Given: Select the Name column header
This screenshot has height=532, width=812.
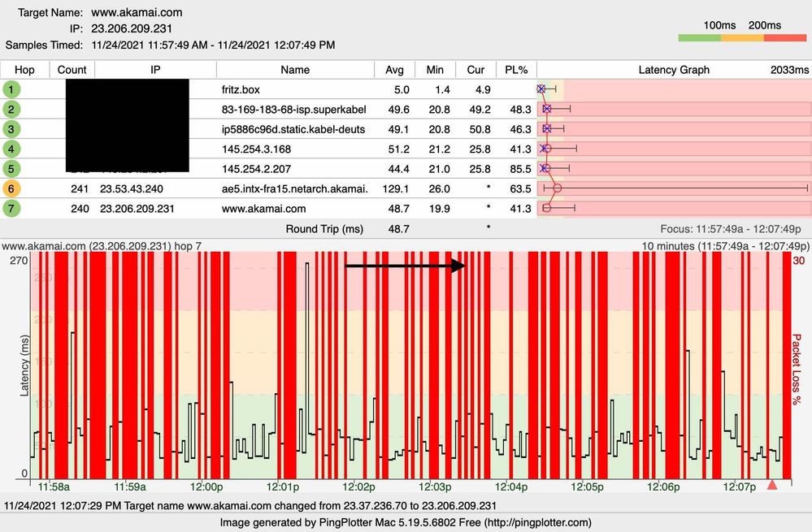Looking at the screenshot, I should tap(295, 69).
